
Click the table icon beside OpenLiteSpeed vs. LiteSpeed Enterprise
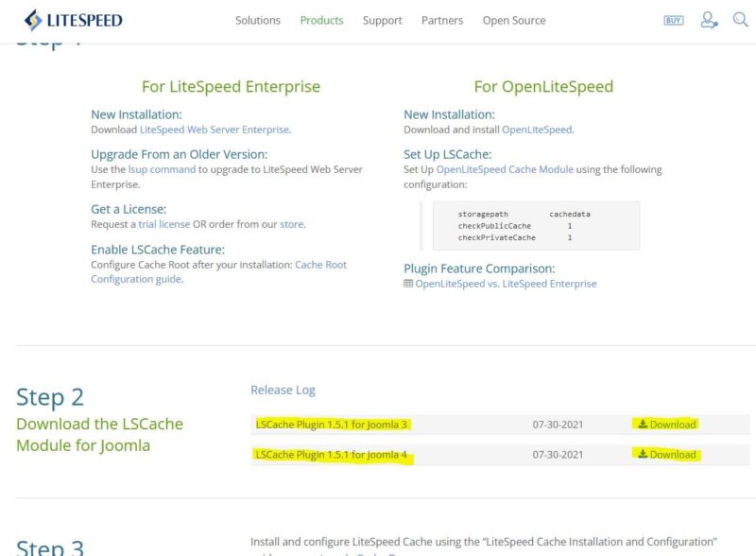(x=408, y=284)
